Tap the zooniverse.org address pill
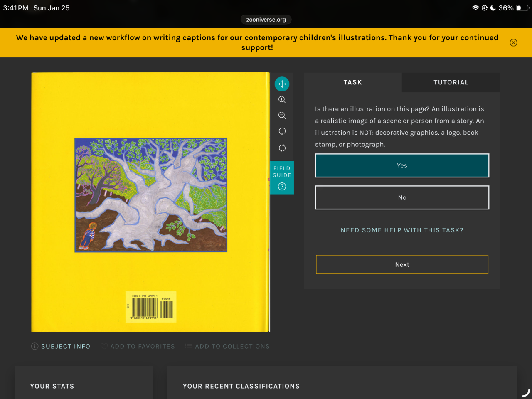532x399 pixels. 266,20
